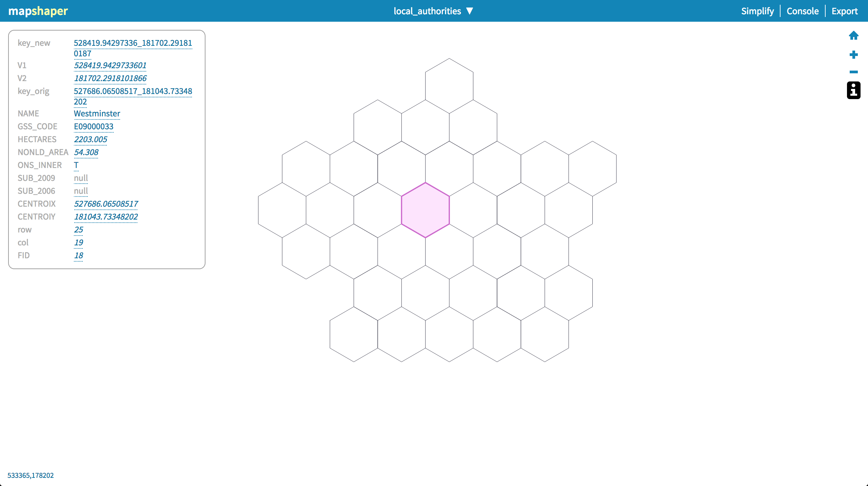Edit the SUB_2009 null value
This screenshot has width=868, height=486.
coord(81,178)
